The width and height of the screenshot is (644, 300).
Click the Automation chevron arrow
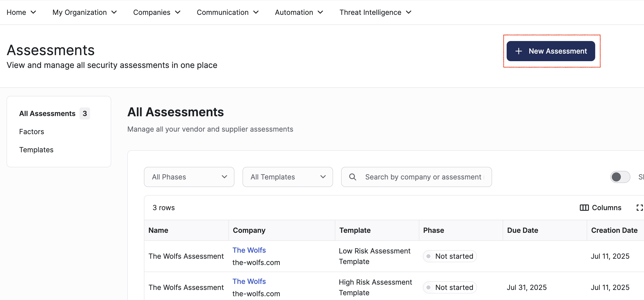point(320,12)
